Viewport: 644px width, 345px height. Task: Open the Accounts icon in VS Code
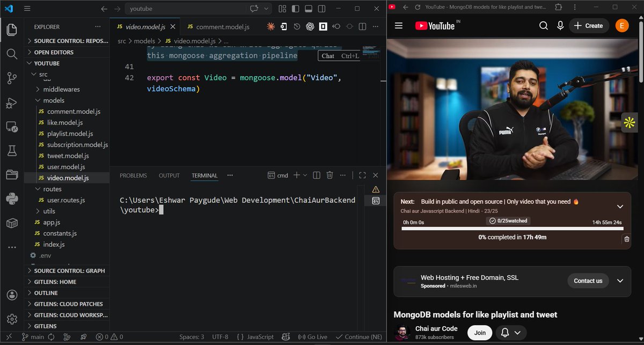12,295
